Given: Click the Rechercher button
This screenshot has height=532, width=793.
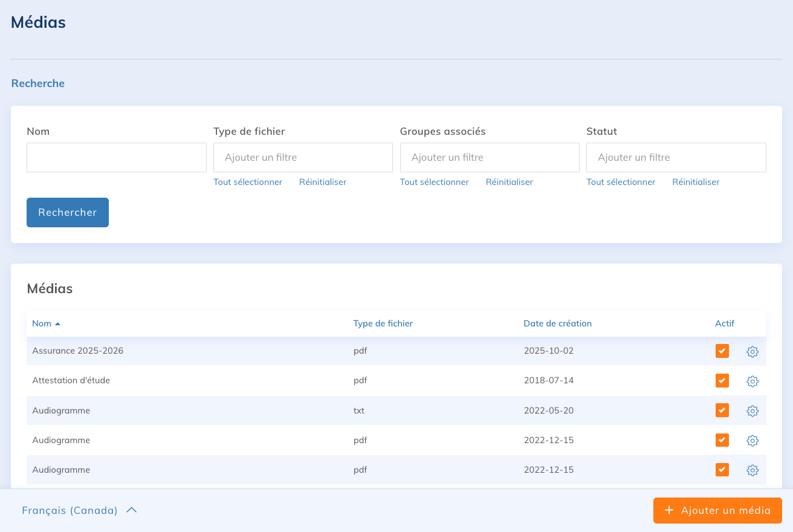Looking at the screenshot, I should point(68,212).
